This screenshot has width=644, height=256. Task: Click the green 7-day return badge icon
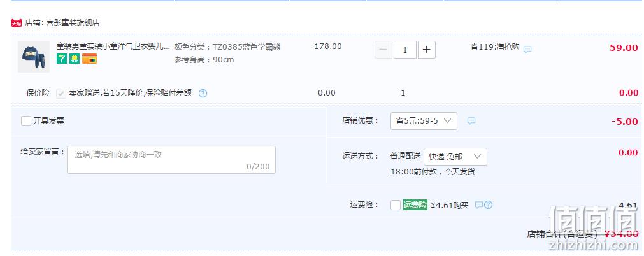(x=62, y=59)
